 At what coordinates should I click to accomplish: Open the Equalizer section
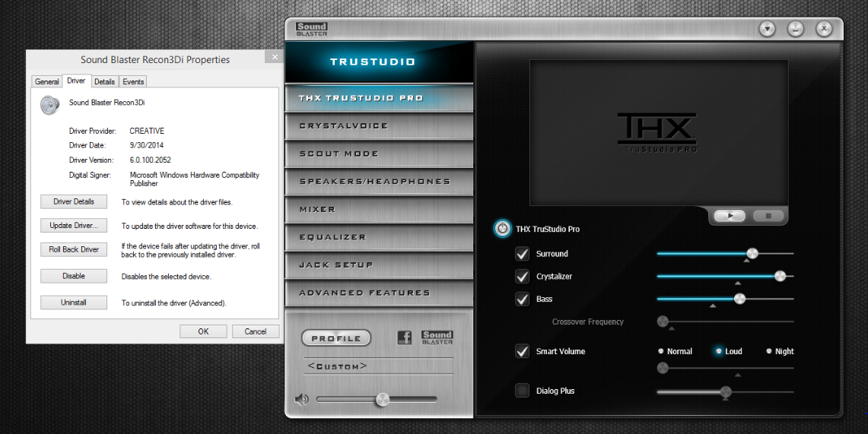pos(379,237)
